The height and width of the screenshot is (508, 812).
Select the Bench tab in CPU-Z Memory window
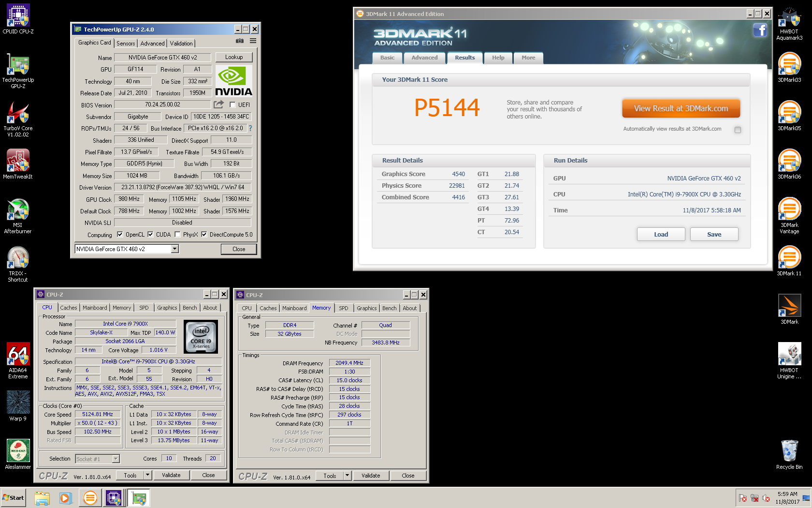(389, 308)
